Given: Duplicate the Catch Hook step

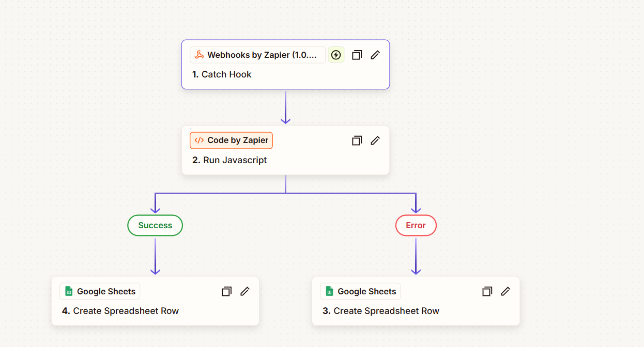Looking at the screenshot, I should pos(357,55).
